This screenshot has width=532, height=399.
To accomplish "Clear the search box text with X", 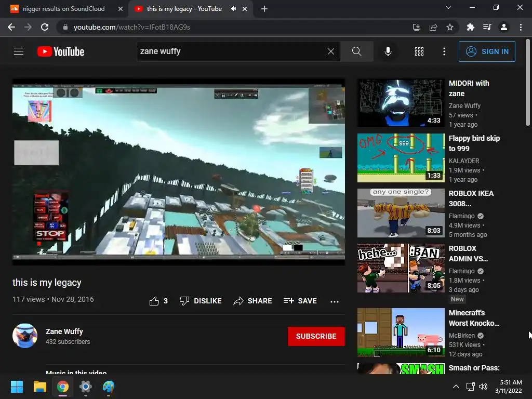I will pos(331,51).
